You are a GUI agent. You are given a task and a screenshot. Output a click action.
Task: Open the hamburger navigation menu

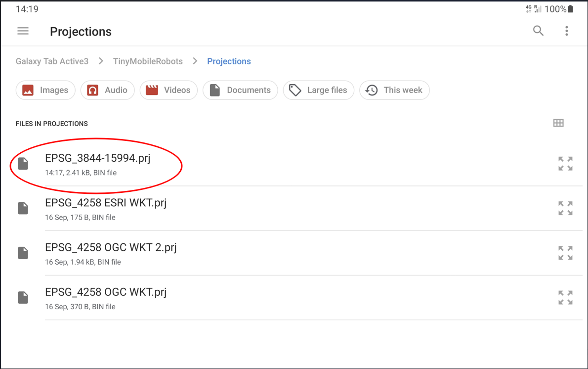point(23,31)
